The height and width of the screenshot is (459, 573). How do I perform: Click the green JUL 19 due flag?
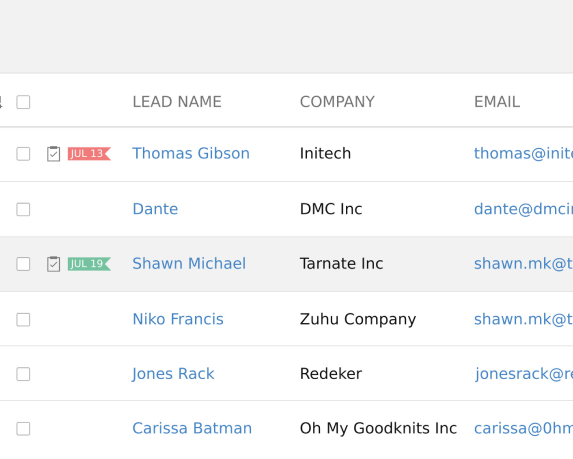point(89,264)
